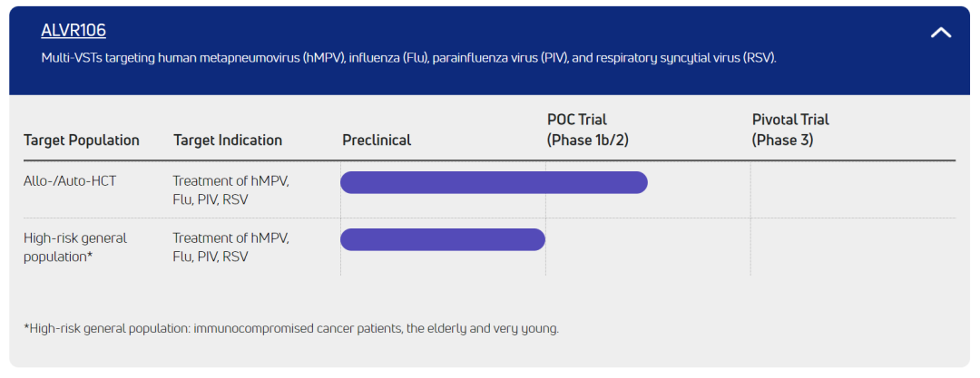Select the High-risk general population cell
This screenshot has width=980, height=378.
coord(75,247)
